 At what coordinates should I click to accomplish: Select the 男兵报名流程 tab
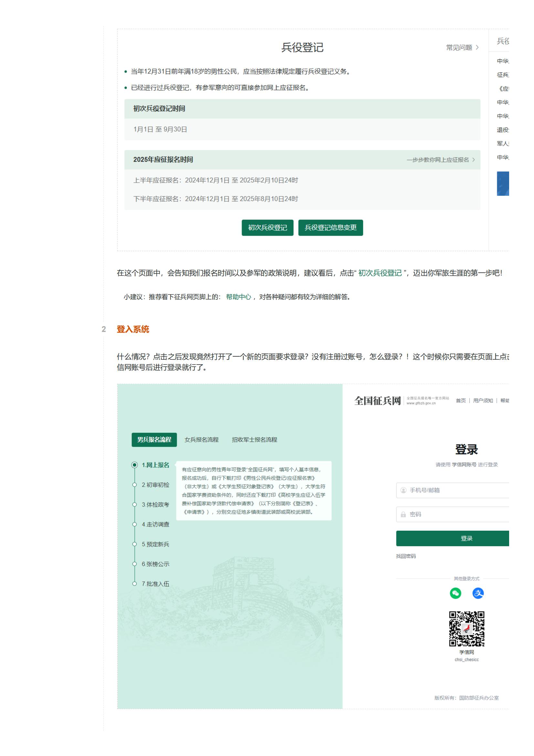coord(154,440)
